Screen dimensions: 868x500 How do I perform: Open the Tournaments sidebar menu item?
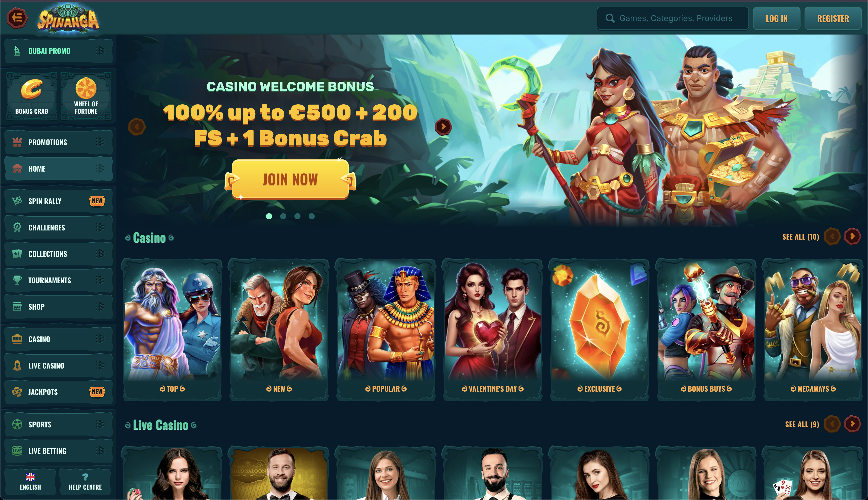click(x=59, y=280)
